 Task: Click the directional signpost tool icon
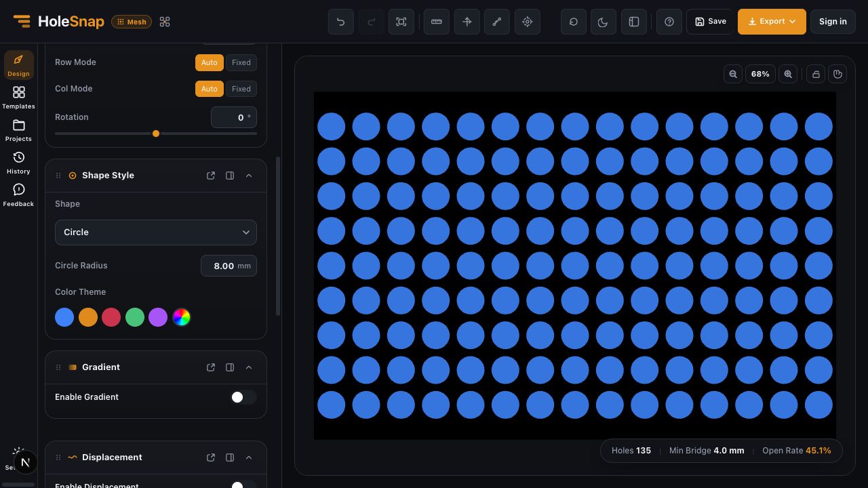click(467, 22)
